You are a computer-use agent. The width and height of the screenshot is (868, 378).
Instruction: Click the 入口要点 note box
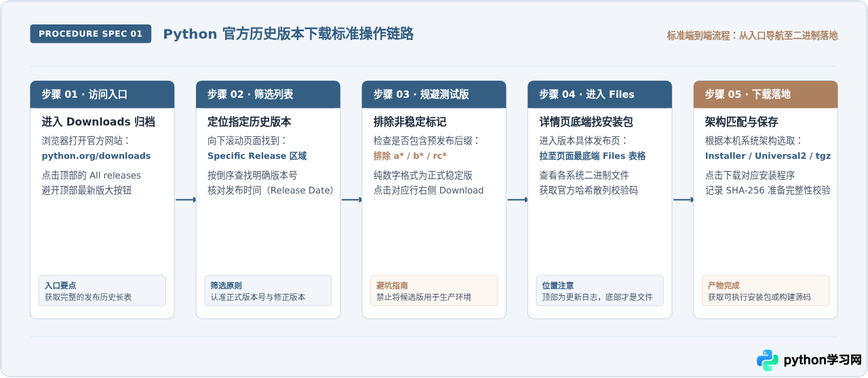pos(102,290)
